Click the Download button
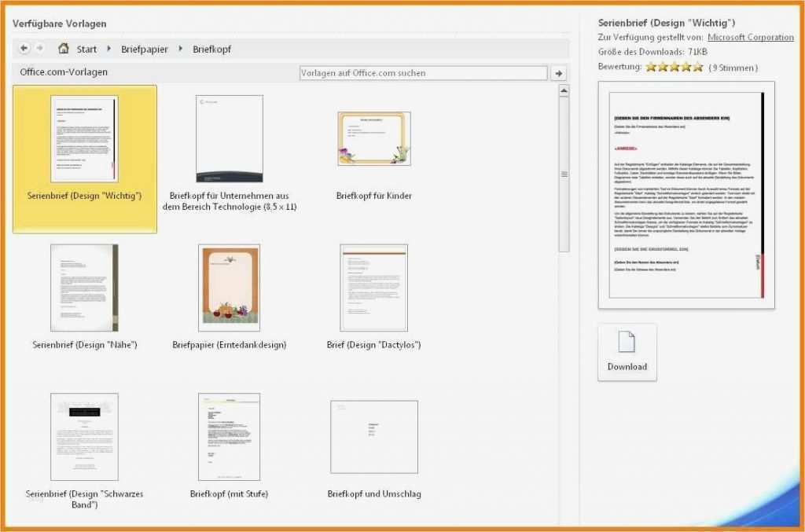The image size is (805, 532). click(x=627, y=366)
